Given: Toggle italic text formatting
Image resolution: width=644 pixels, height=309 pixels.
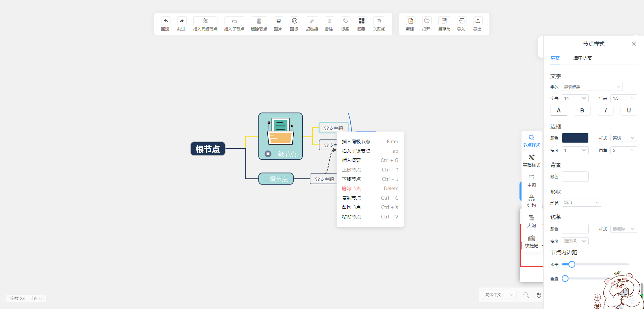Looking at the screenshot, I should click(x=605, y=110).
